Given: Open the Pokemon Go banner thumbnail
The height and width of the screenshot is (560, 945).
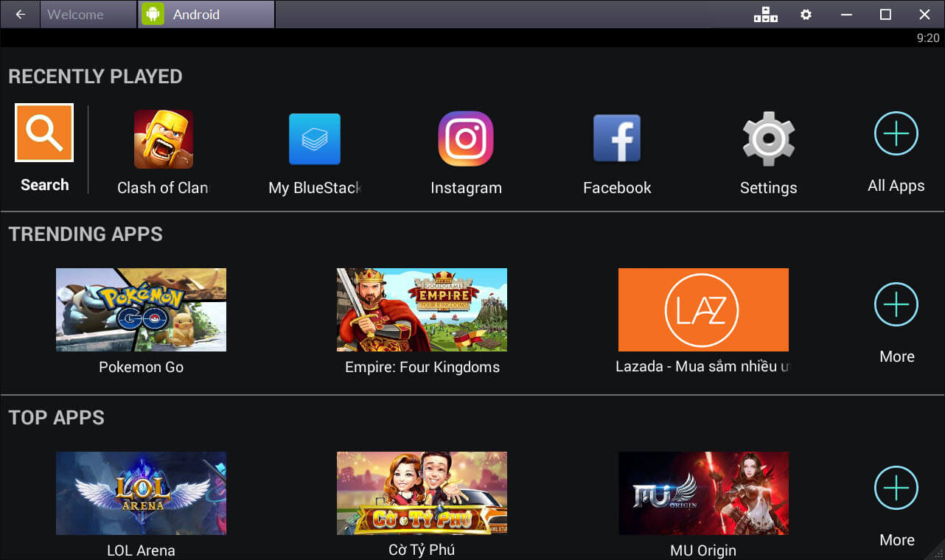Looking at the screenshot, I should pos(141,309).
